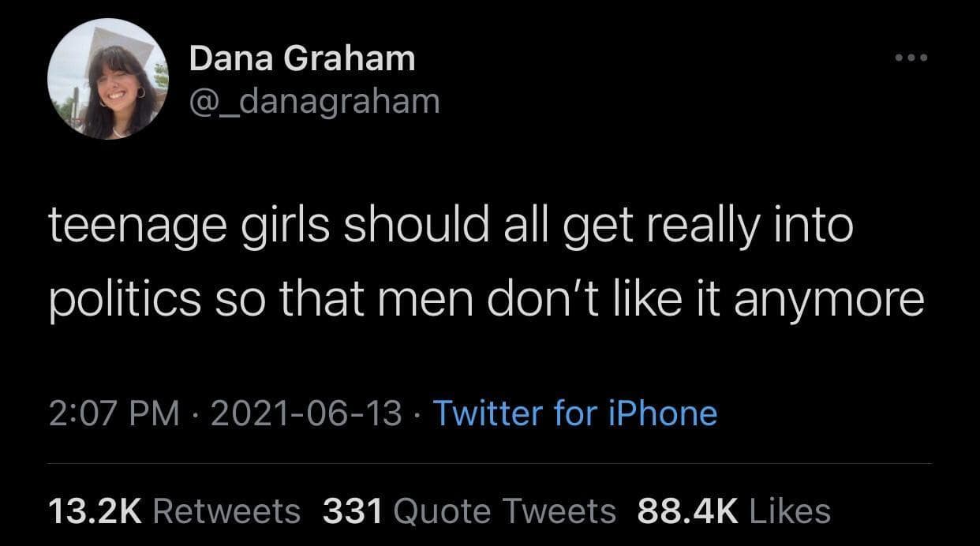
Task: Click the word "anymore" in the tweet
Action: (829, 301)
